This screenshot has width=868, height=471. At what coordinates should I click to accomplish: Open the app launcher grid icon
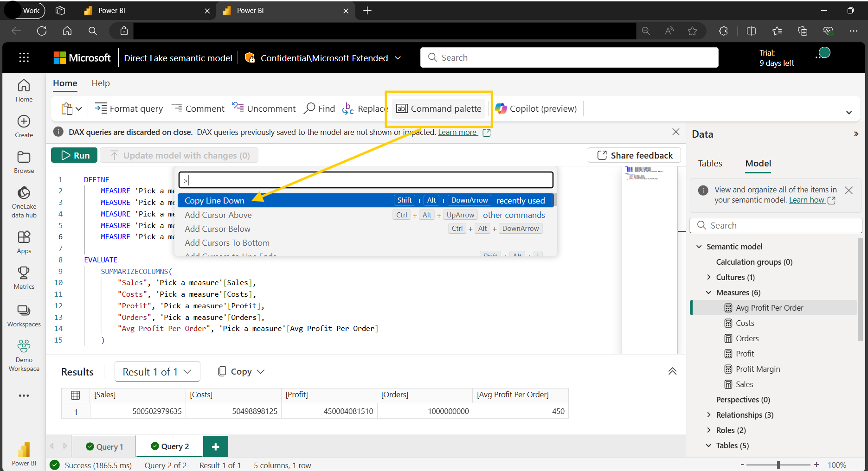(x=24, y=57)
